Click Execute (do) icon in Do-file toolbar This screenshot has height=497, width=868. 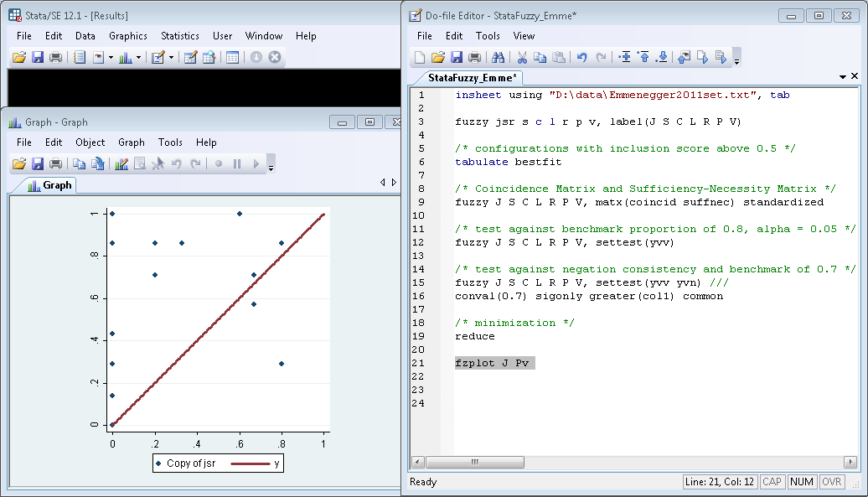pyautogui.click(x=721, y=58)
